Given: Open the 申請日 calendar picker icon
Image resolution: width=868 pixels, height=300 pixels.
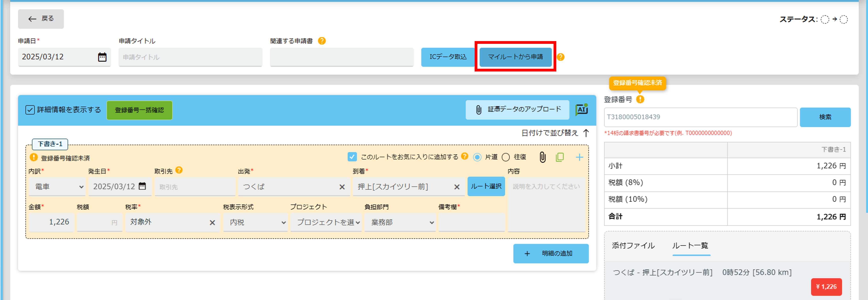Looking at the screenshot, I should click(x=102, y=57).
